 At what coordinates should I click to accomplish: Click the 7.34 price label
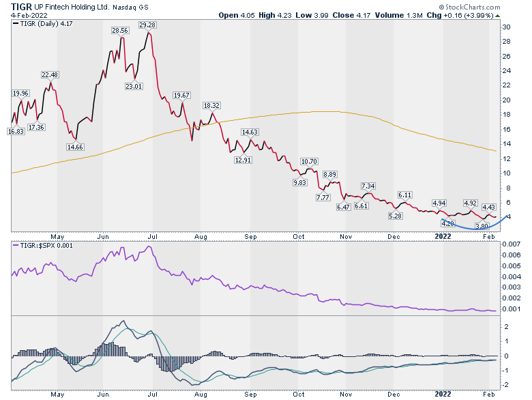pyautogui.click(x=368, y=186)
